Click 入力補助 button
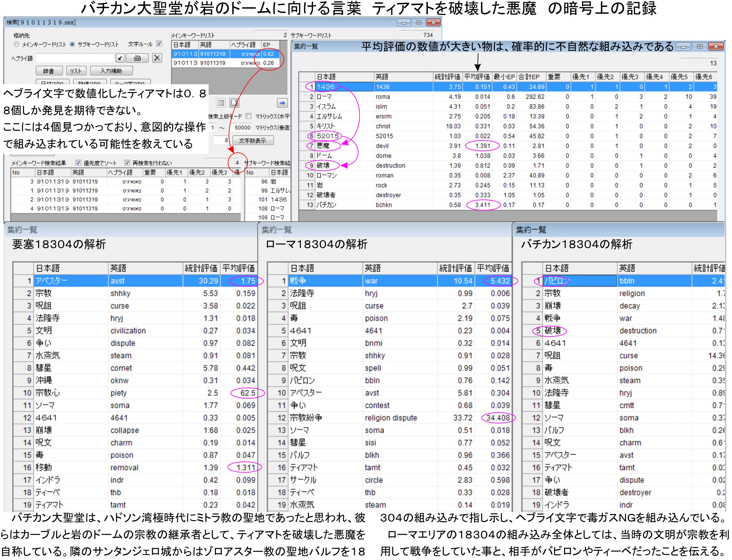Image resolution: width=732 pixels, height=560 pixels. [x=111, y=71]
